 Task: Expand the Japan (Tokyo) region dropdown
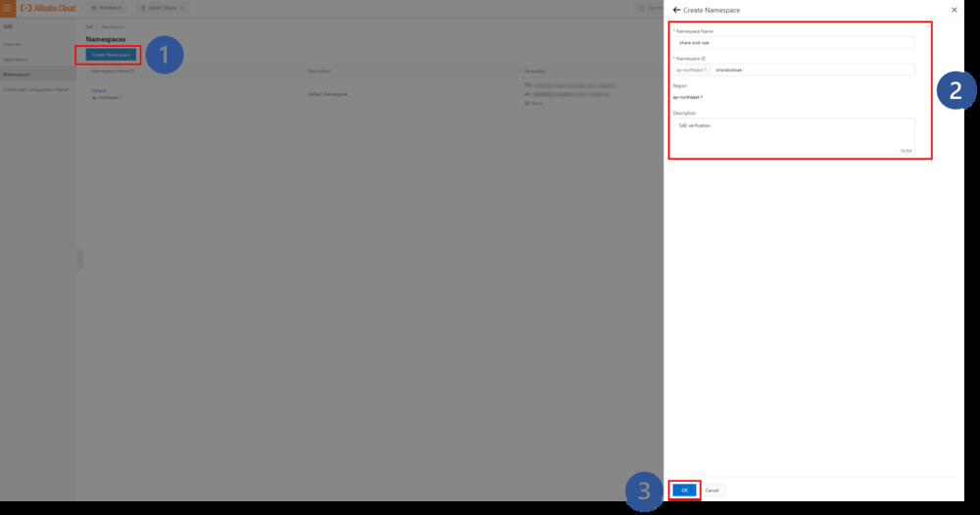(163, 8)
